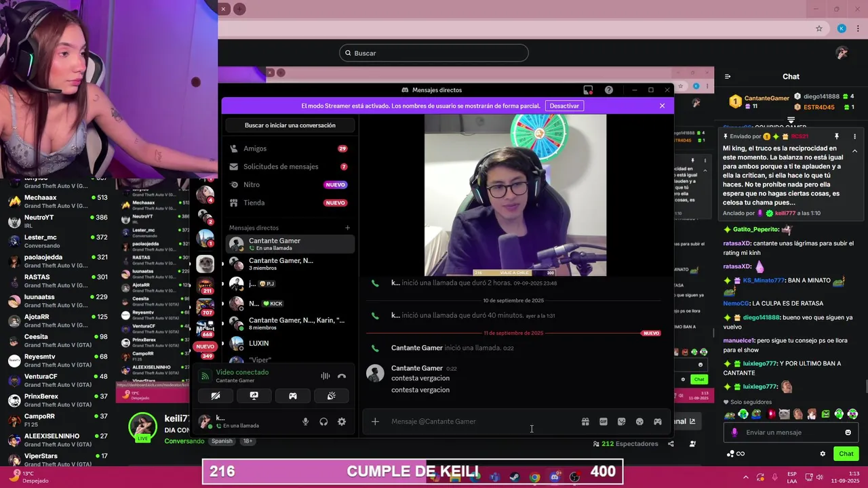Toggle noise suppression waveform icon

click(x=325, y=376)
